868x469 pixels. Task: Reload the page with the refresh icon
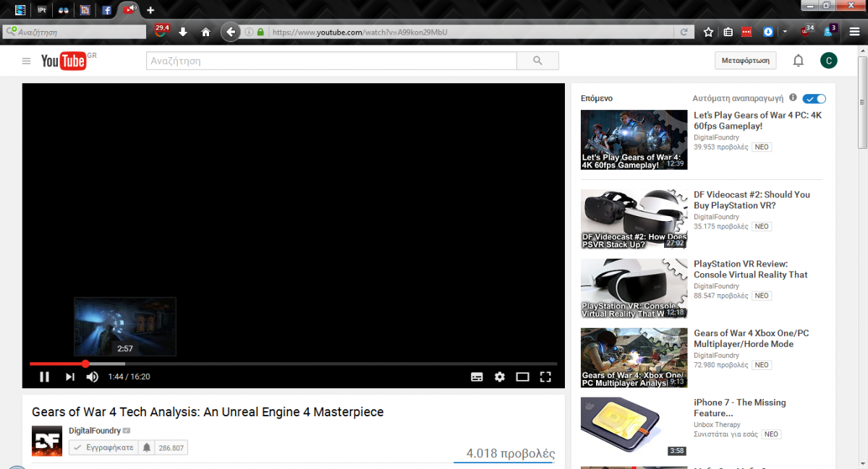[x=684, y=32]
